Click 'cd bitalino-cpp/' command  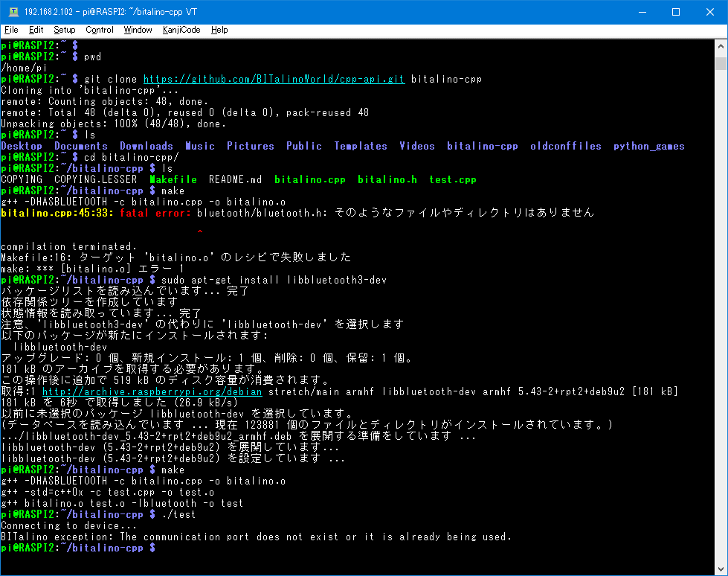coord(132,157)
